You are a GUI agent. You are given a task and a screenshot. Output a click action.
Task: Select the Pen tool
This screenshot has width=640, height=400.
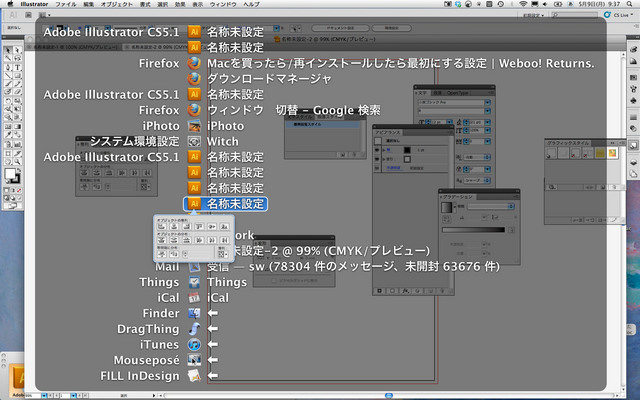pyautogui.click(x=8, y=67)
